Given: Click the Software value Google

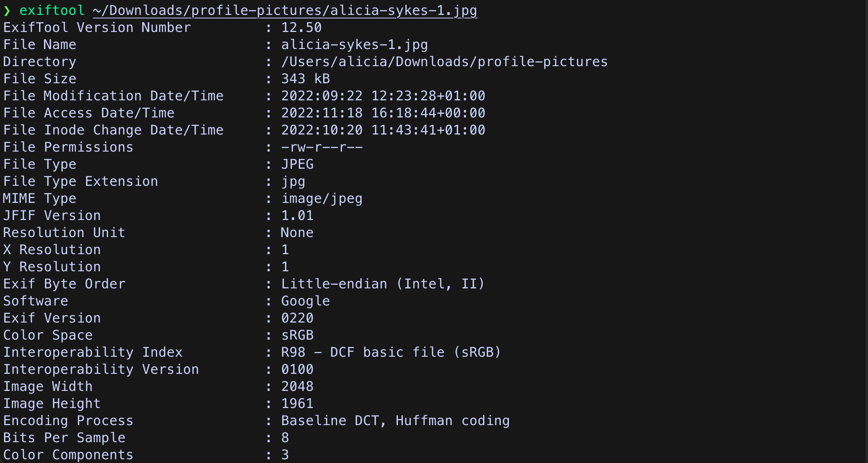Looking at the screenshot, I should tap(305, 301).
